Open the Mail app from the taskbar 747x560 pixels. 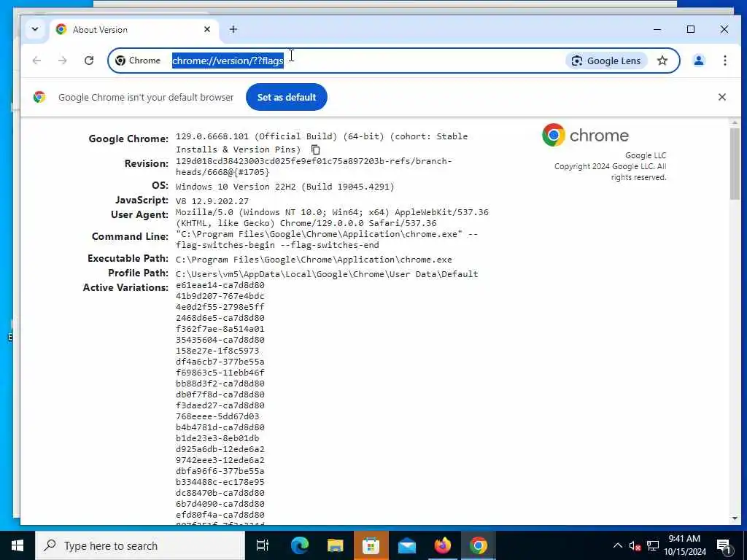pos(407,545)
